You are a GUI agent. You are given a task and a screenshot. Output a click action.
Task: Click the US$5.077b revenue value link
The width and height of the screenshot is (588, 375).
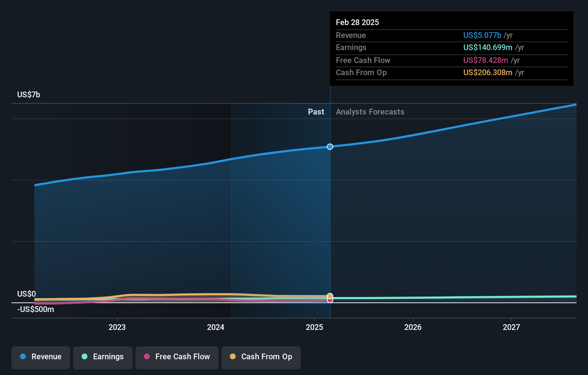coord(482,35)
